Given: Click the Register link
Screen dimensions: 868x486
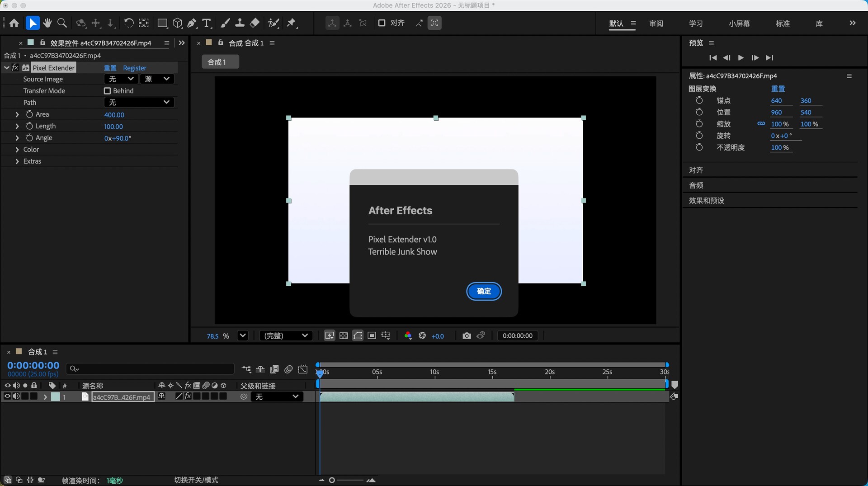Looking at the screenshot, I should 135,68.
